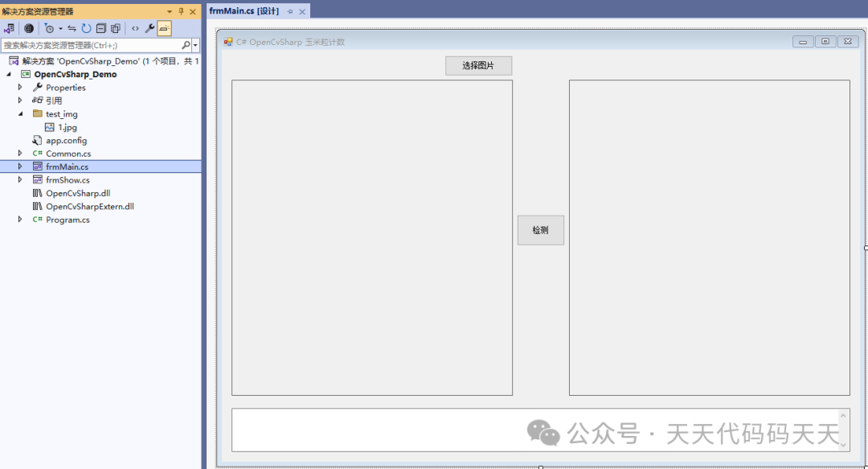Click the frmShow.cs form icon
This screenshot has width=868, height=469.
[x=37, y=179]
